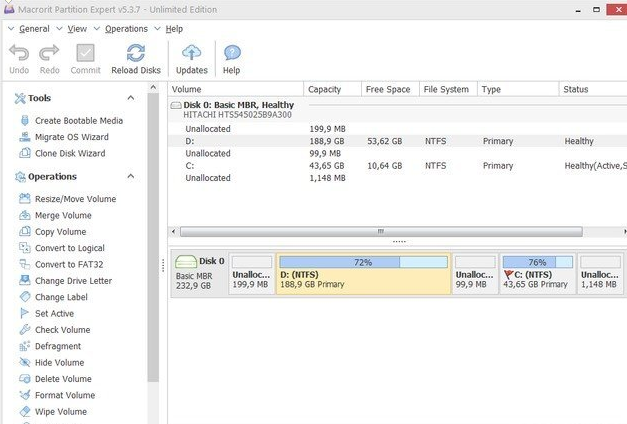Click the Clone Disk Wizard link text
This screenshot has height=424, width=627.
(70, 153)
